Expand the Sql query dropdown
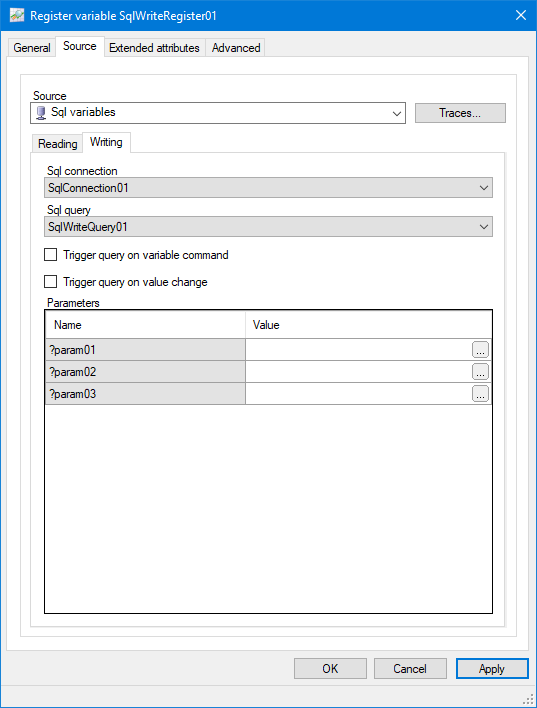This screenshot has width=537, height=708. pyautogui.click(x=484, y=227)
